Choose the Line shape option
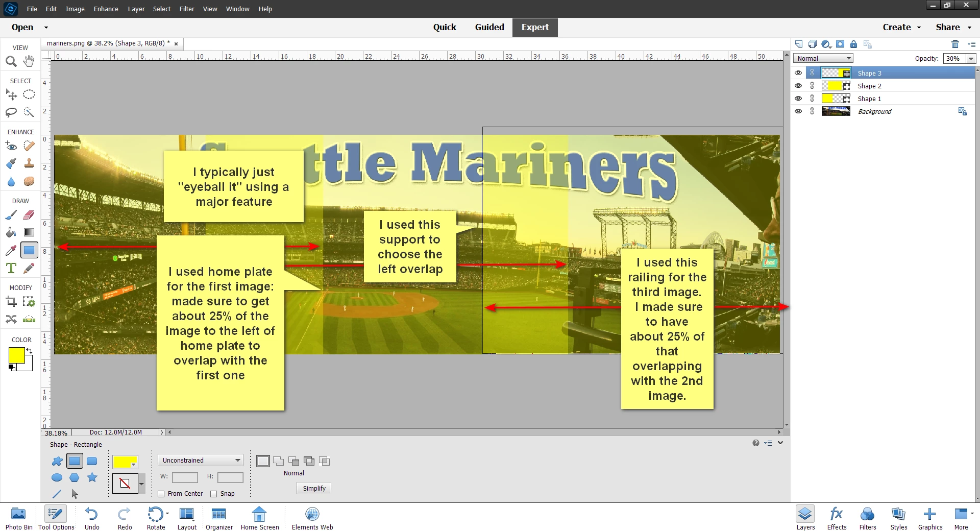The height and width of the screenshot is (531, 980). (57, 494)
